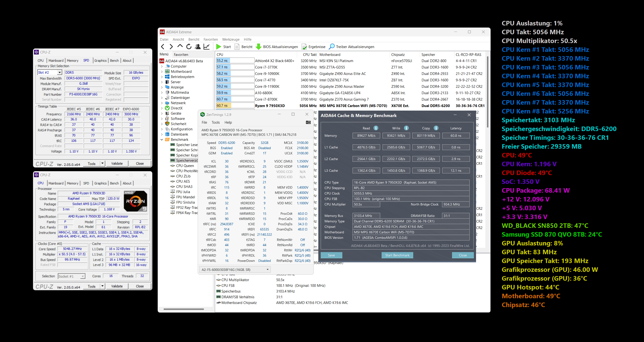Select Sicherheit in AIDA64 tree

(178, 124)
